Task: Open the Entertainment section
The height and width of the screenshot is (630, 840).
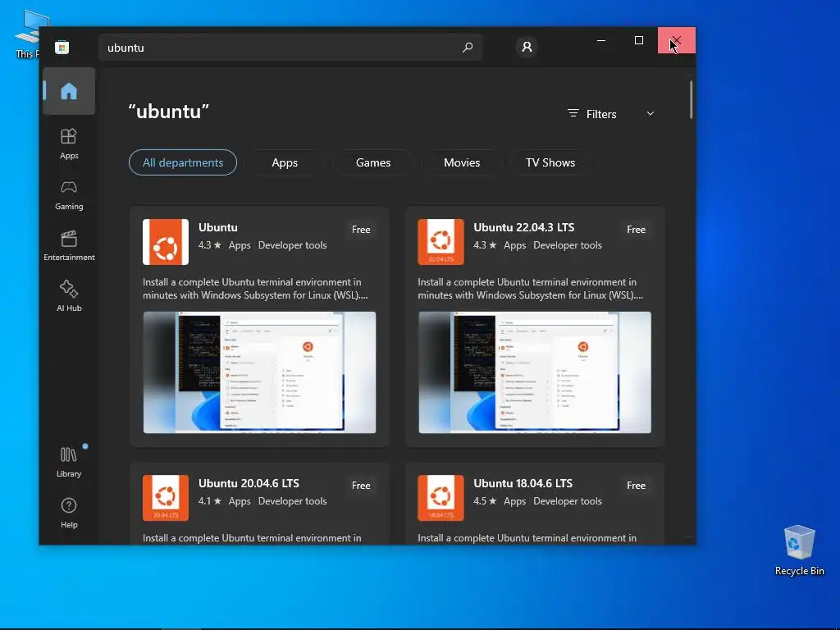Action: 69,246
